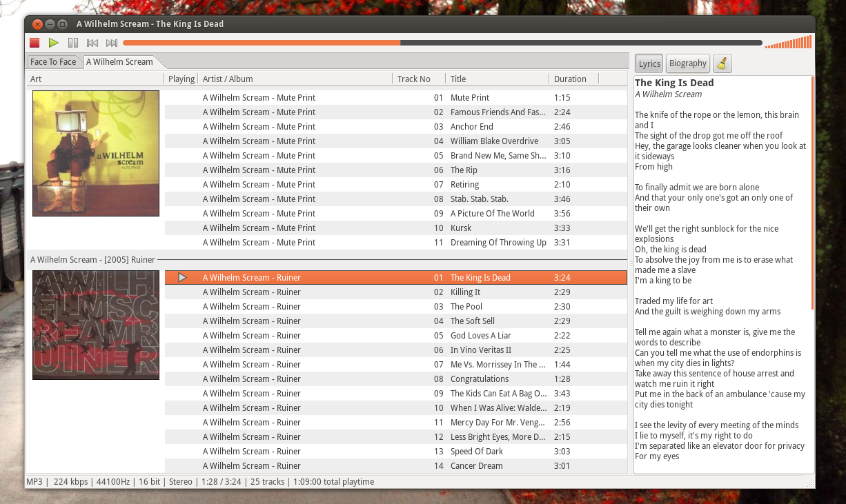The height and width of the screenshot is (504, 846).
Task: Sort by the Duration column header
Action: click(x=573, y=79)
